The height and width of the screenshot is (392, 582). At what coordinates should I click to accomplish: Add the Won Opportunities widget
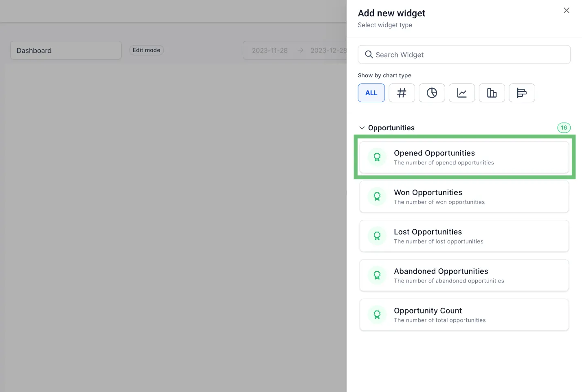click(x=464, y=197)
